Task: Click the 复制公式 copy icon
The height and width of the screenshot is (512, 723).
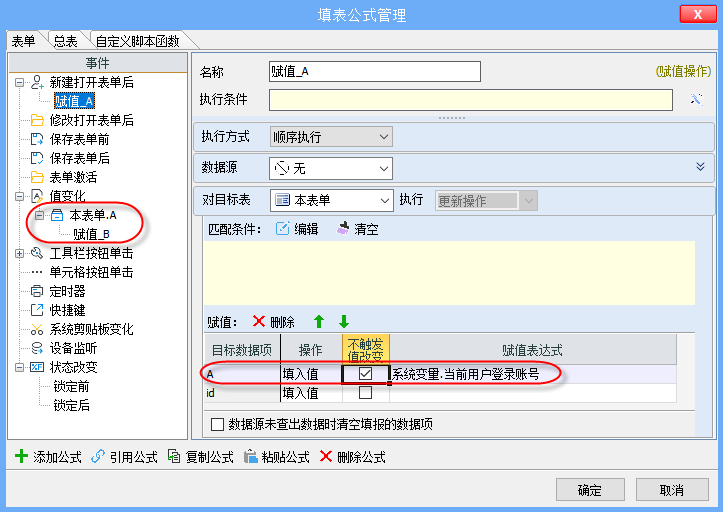Action: click(x=174, y=456)
